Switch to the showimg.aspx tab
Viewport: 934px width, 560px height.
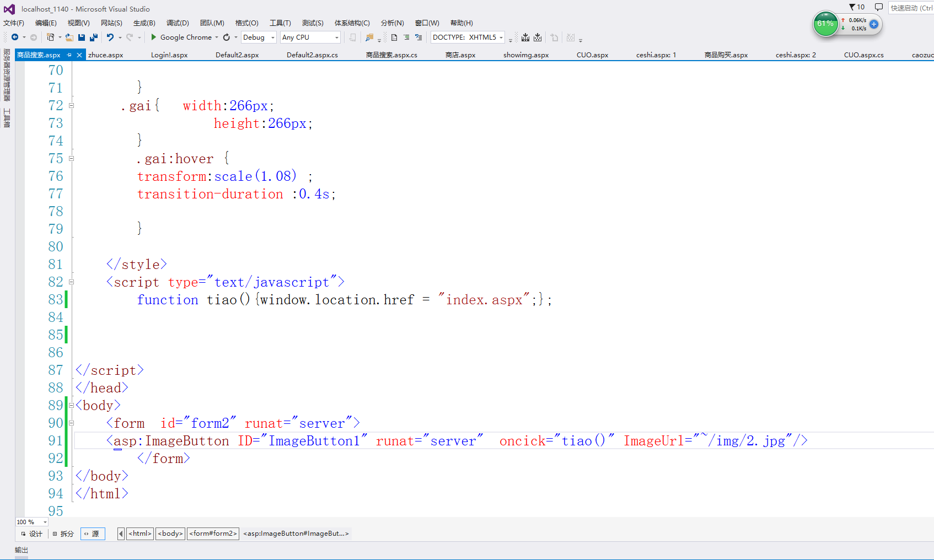[x=526, y=55]
